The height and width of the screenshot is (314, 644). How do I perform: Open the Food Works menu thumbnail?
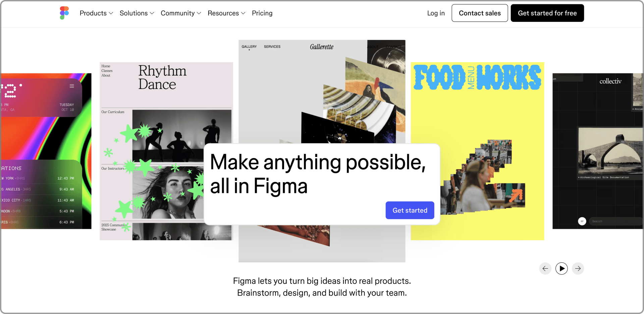click(x=478, y=151)
